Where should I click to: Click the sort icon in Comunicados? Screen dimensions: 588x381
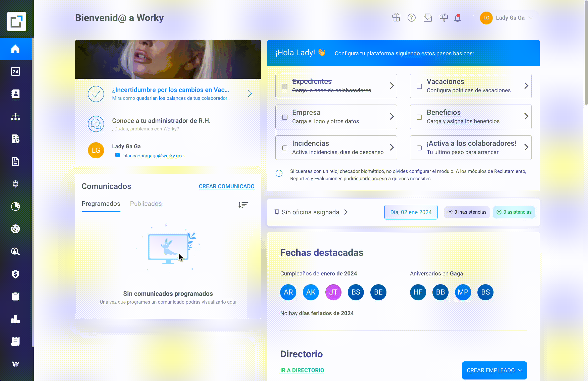click(x=243, y=205)
